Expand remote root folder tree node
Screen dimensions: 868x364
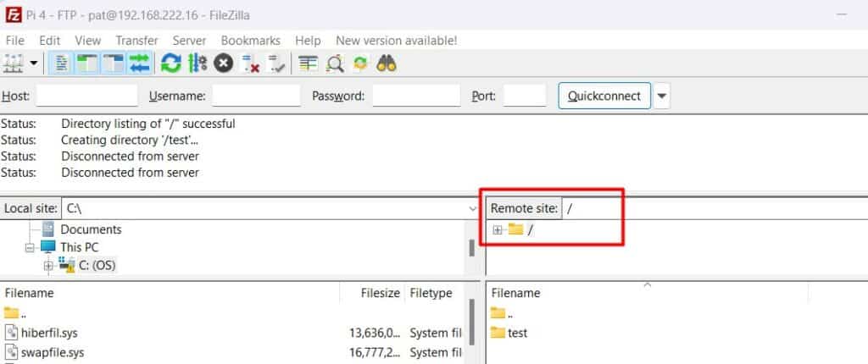click(x=497, y=230)
